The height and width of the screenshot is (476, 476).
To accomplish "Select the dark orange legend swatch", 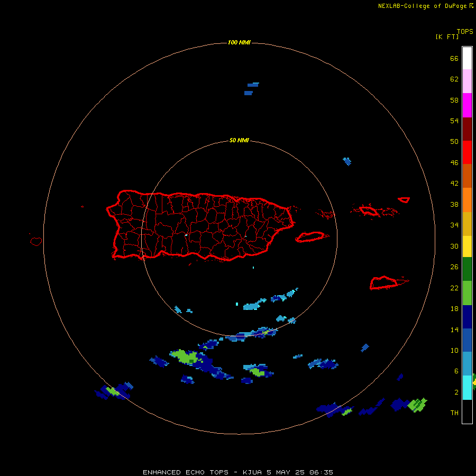I will pos(467,176).
